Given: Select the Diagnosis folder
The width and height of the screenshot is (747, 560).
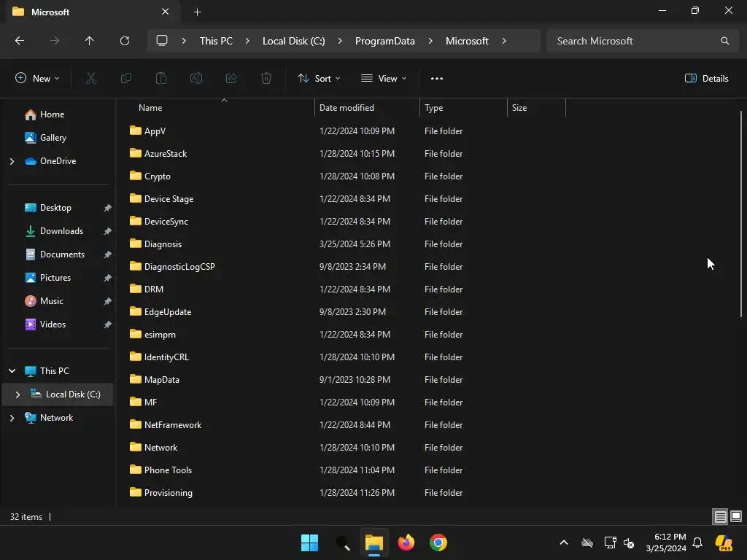Looking at the screenshot, I should pyautogui.click(x=163, y=244).
